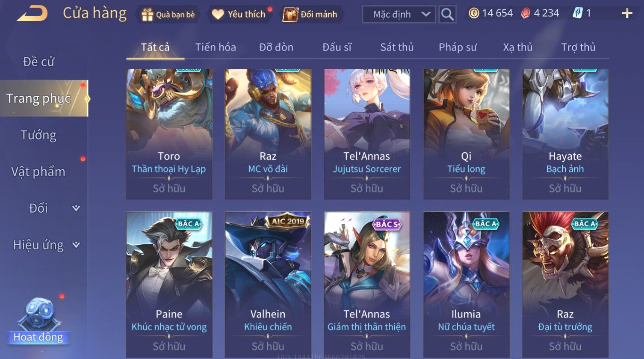Viewport: 644px width, 359px height.
Task: Open the Tướng sidebar category
Action: tap(38, 135)
